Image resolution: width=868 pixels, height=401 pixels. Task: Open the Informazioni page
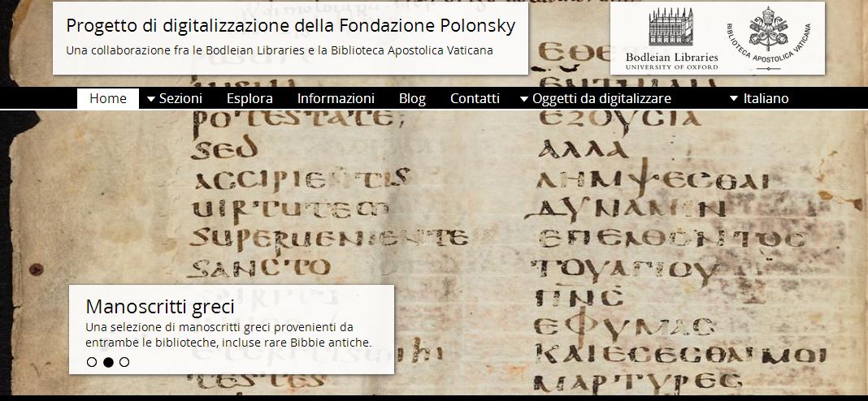336,98
